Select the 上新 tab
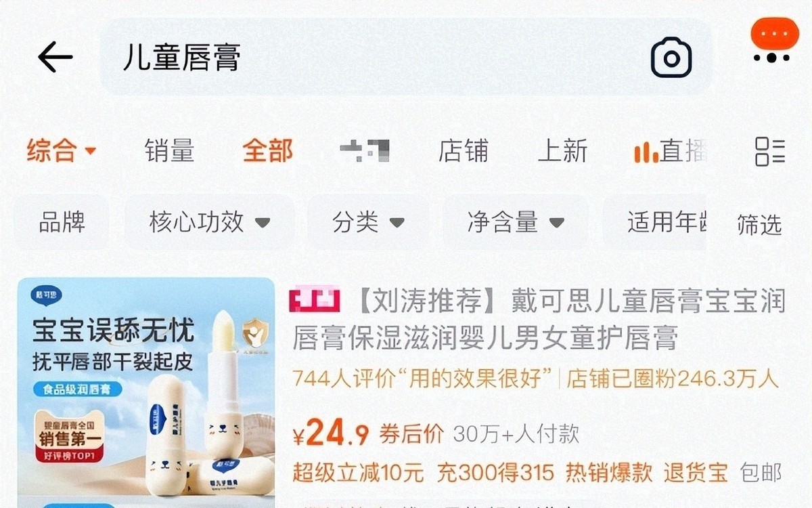The height and width of the screenshot is (508, 812). point(562,150)
